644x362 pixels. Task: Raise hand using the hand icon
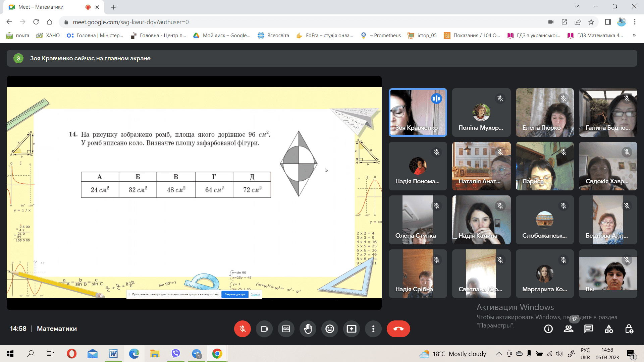308,329
